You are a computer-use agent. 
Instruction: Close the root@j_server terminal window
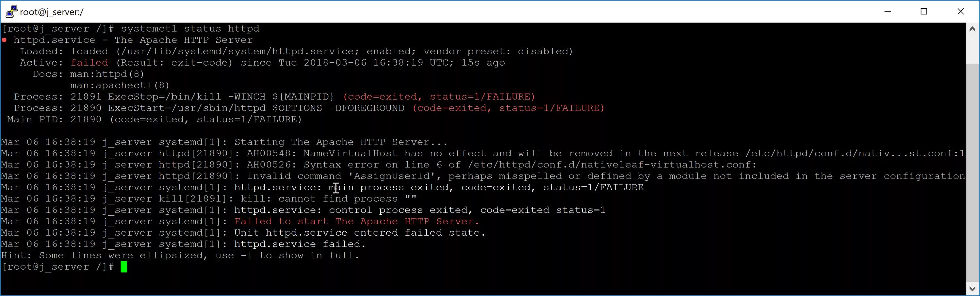pyautogui.click(x=961, y=11)
